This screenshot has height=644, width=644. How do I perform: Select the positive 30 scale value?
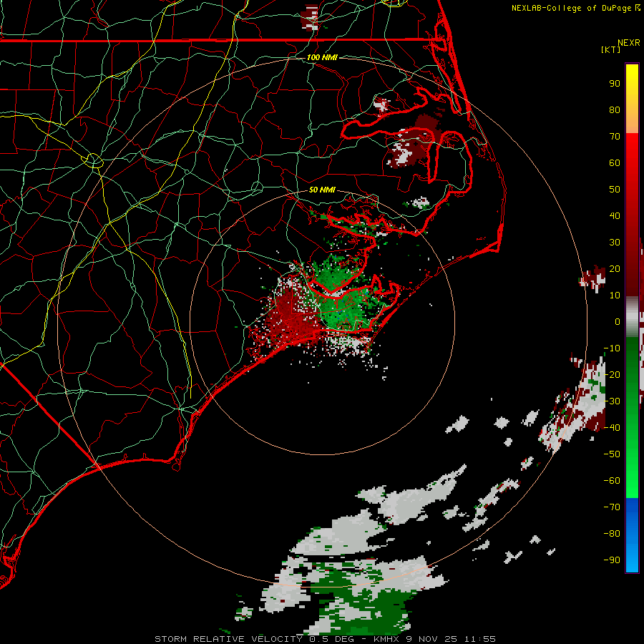click(615, 243)
